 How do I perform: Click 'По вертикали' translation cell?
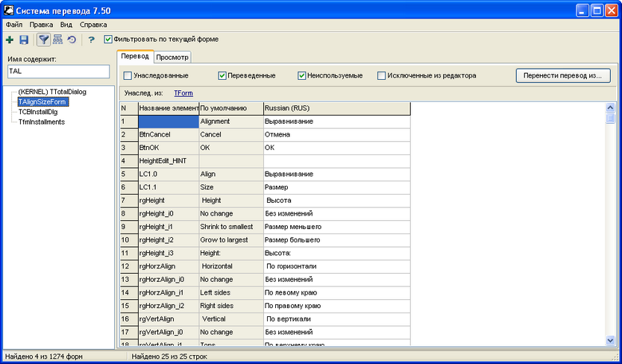pyautogui.click(x=337, y=319)
